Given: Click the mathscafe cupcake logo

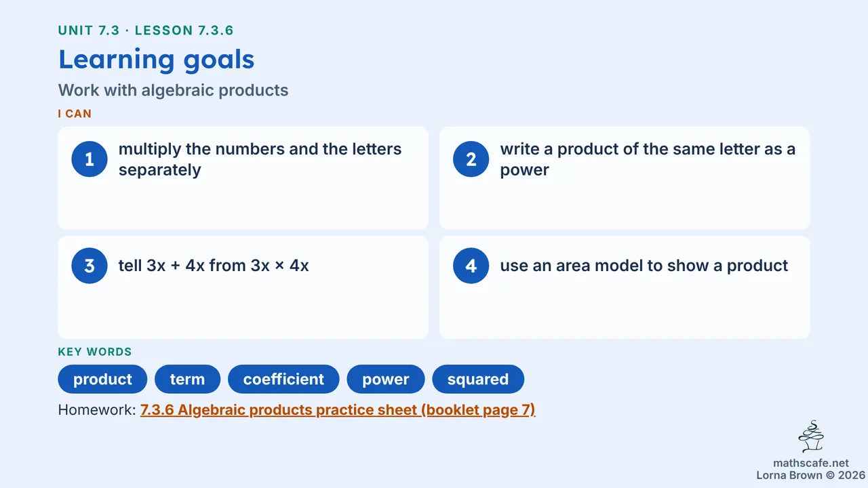Looking at the screenshot, I should (x=811, y=437).
